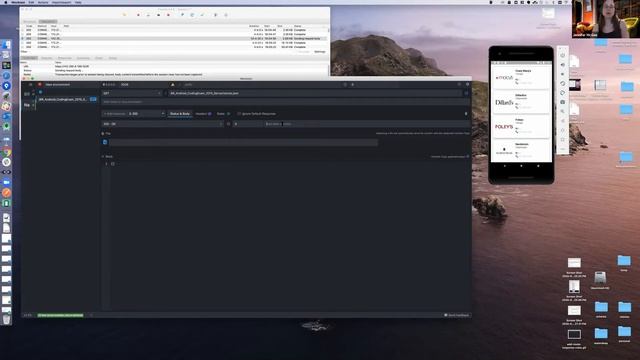Open the Help menu in the macOS menu bar

(78, 2)
